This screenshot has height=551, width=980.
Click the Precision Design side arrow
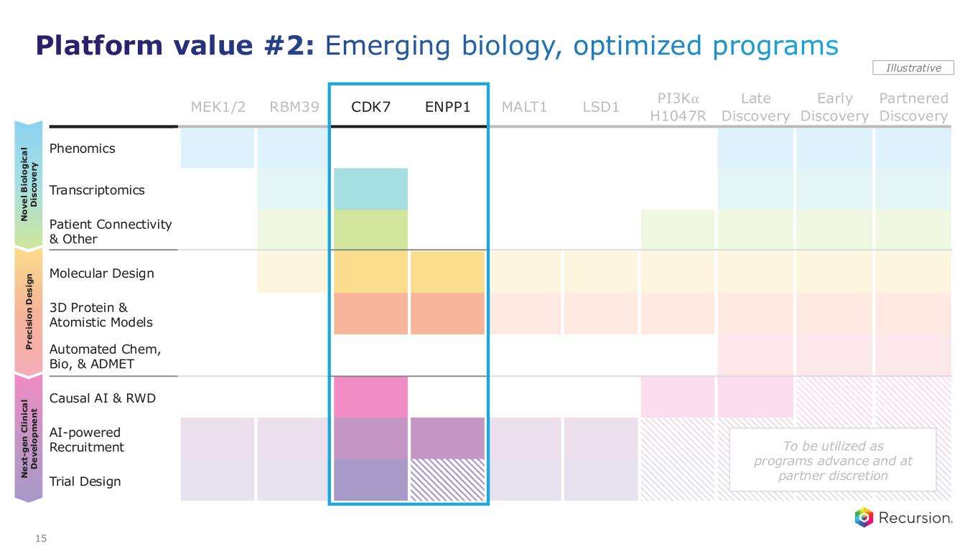(30, 311)
